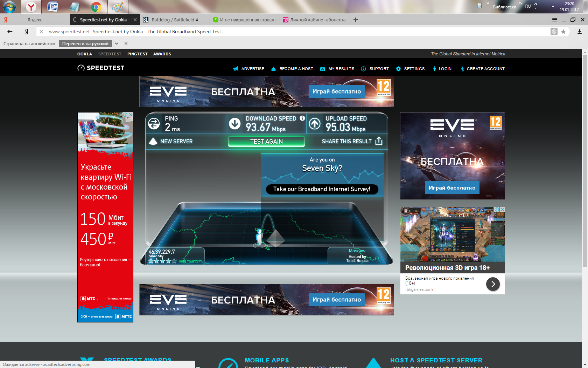Open MY RESULTS link
Screen dimensions: 588x368
pyautogui.click(x=337, y=69)
